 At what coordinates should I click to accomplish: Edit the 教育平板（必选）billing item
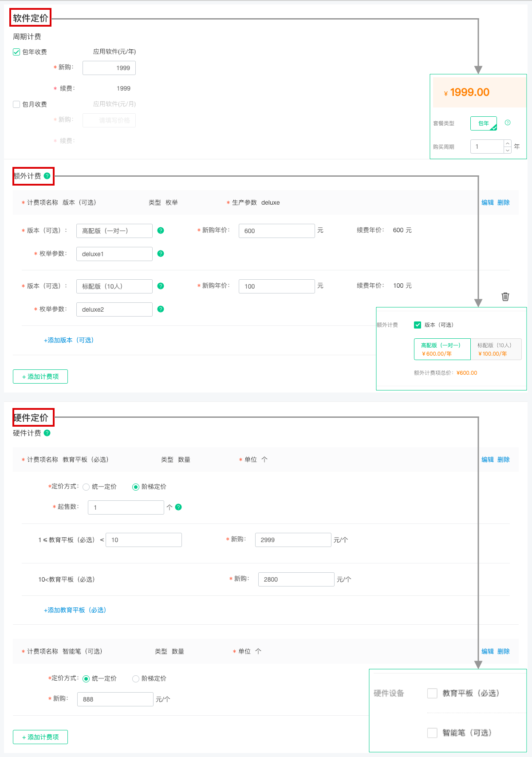point(488,460)
